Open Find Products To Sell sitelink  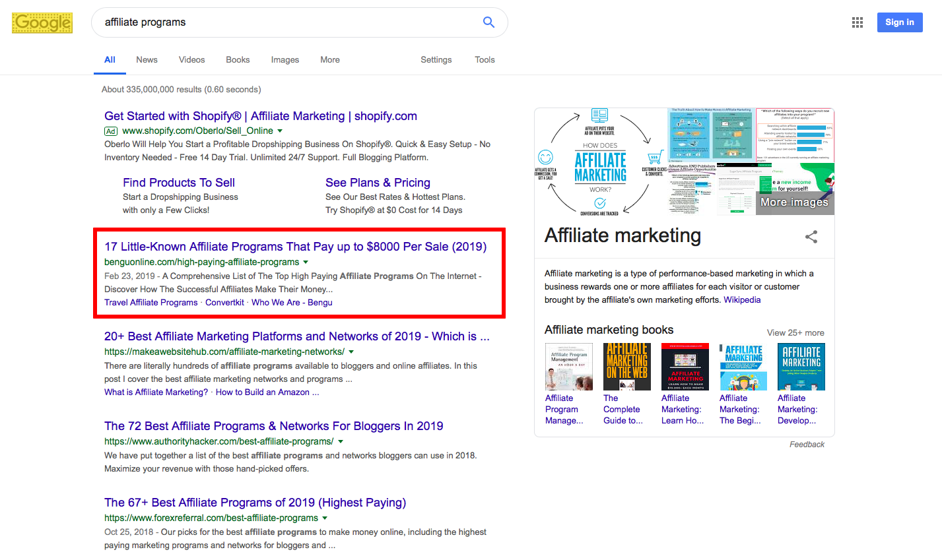[x=179, y=183]
